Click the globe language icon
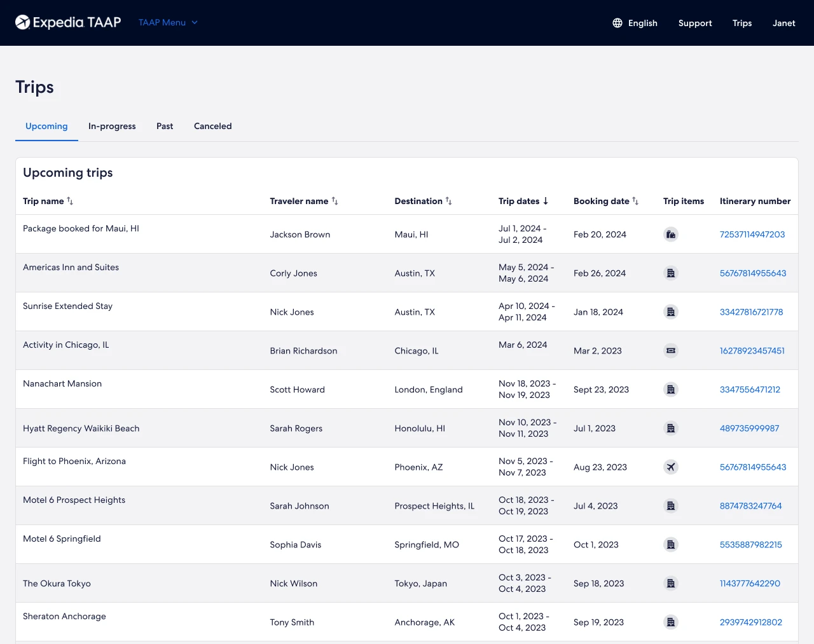Image resolution: width=814 pixels, height=644 pixels. point(617,23)
